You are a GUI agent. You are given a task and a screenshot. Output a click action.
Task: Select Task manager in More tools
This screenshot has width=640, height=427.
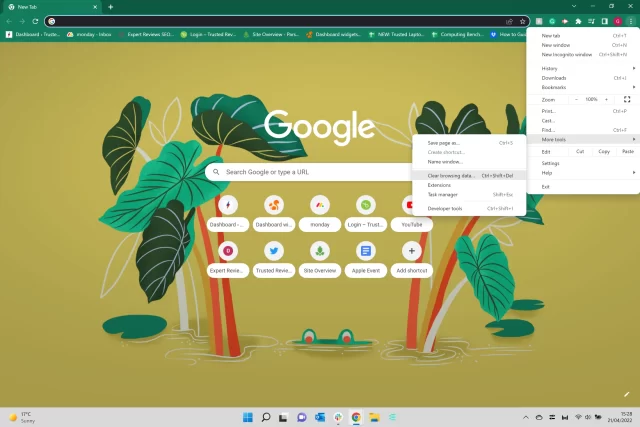pos(469,195)
